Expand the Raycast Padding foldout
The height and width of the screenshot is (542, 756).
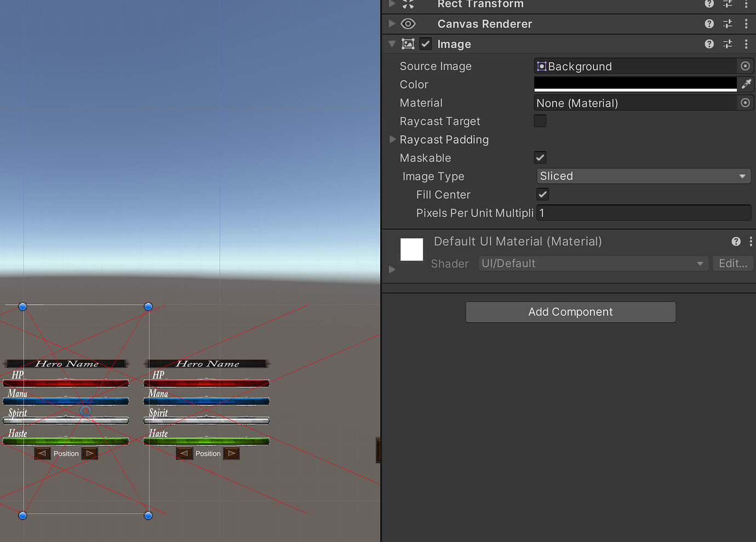392,140
